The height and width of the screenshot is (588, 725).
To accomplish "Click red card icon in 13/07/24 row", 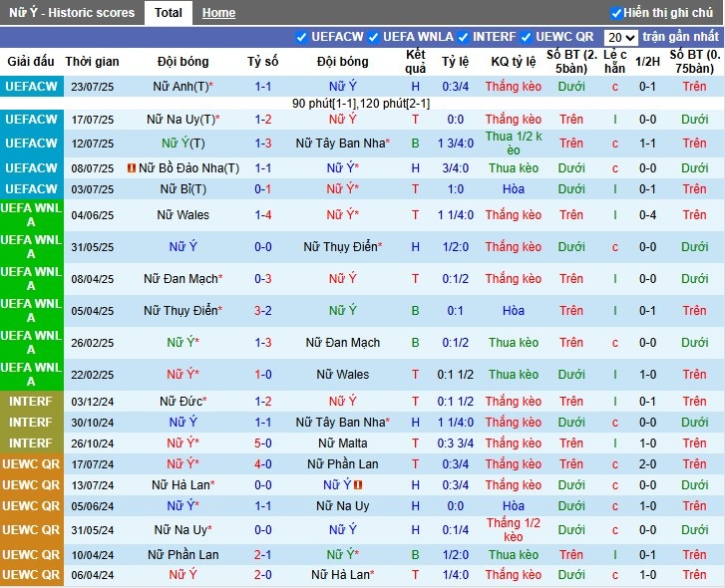I will [358, 485].
